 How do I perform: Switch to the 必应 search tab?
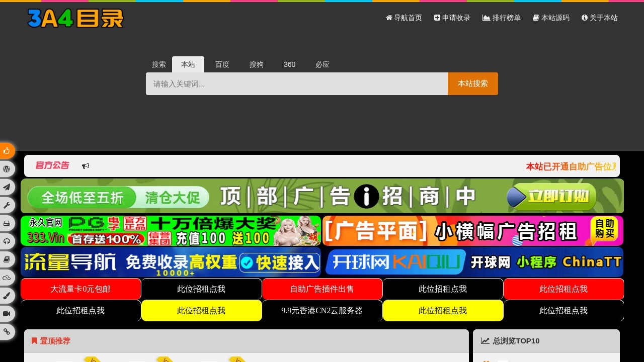coord(323,64)
